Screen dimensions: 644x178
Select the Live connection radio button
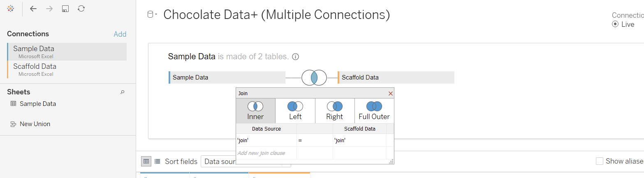click(615, 24)
